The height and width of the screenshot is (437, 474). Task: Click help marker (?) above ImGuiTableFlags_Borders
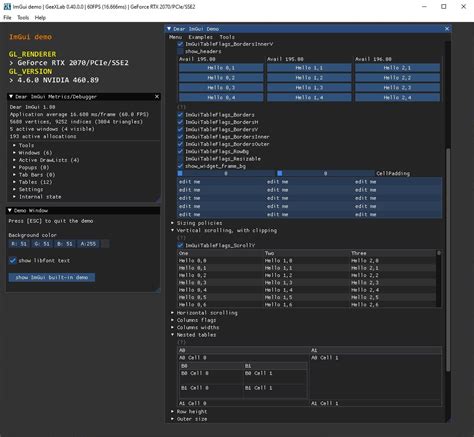(181, 107)
